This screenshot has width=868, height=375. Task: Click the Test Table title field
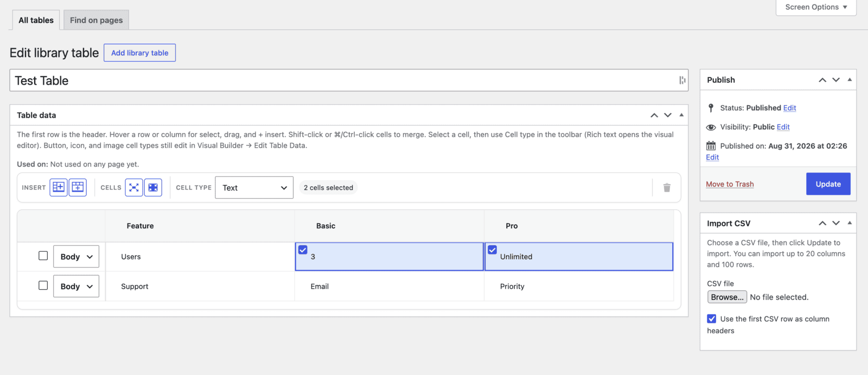pos(349,80)
